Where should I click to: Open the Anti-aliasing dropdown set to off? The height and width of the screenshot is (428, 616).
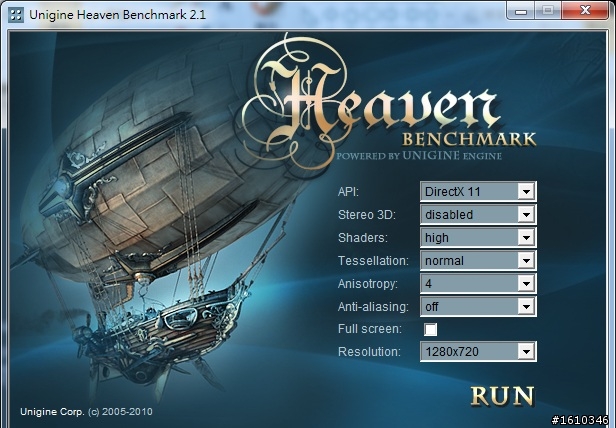pos(478,306)
